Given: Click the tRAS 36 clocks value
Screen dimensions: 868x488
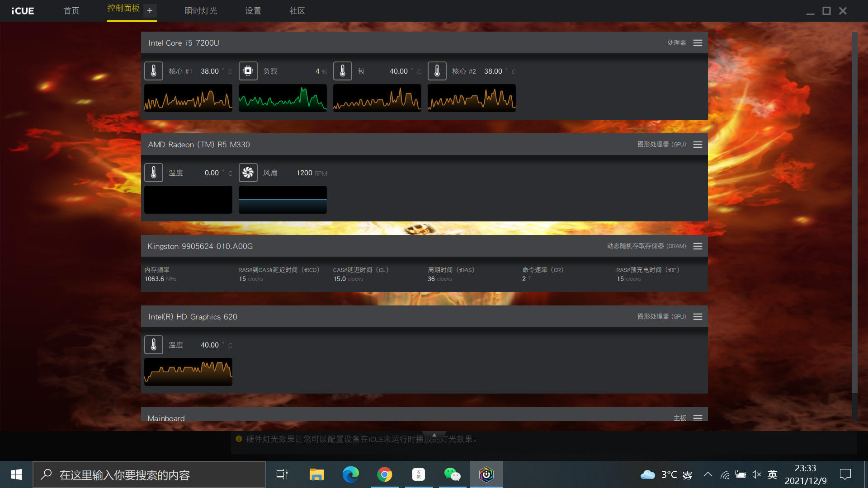Looking at the screenshot, I should (x=440, y=279).
